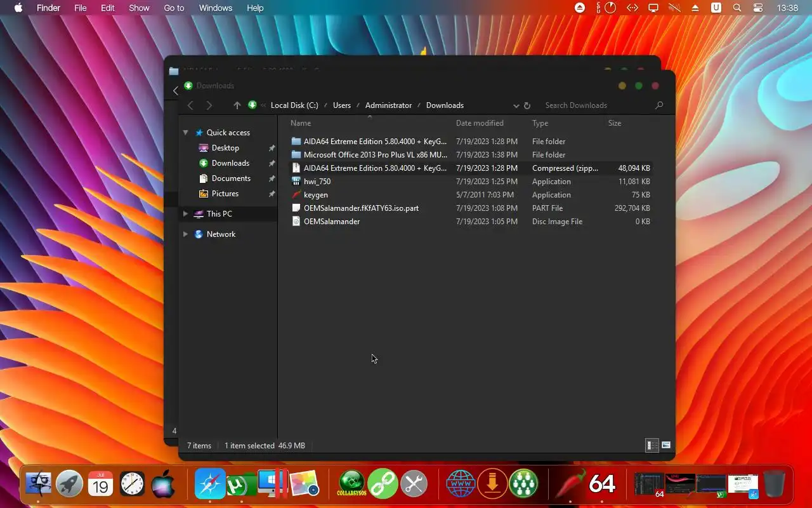Open the photo viewer dock icon
The width and height of the screenshot is (812, 508).
point(304,485)
